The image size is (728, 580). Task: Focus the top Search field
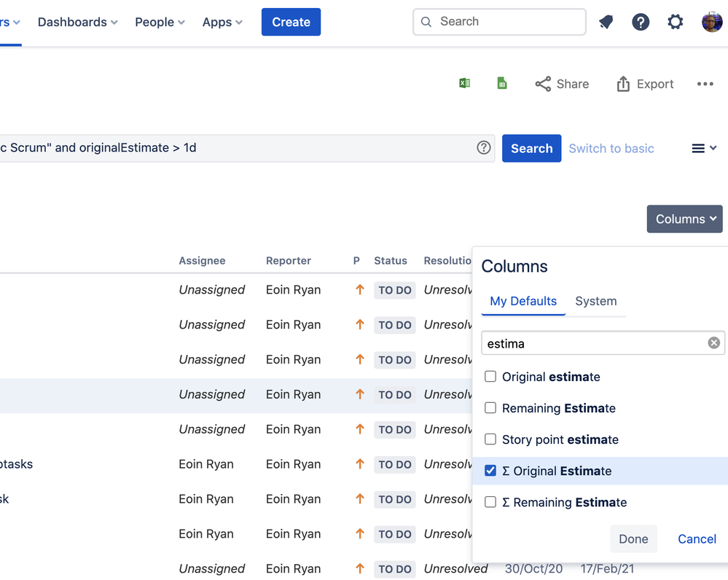[499, 22]
